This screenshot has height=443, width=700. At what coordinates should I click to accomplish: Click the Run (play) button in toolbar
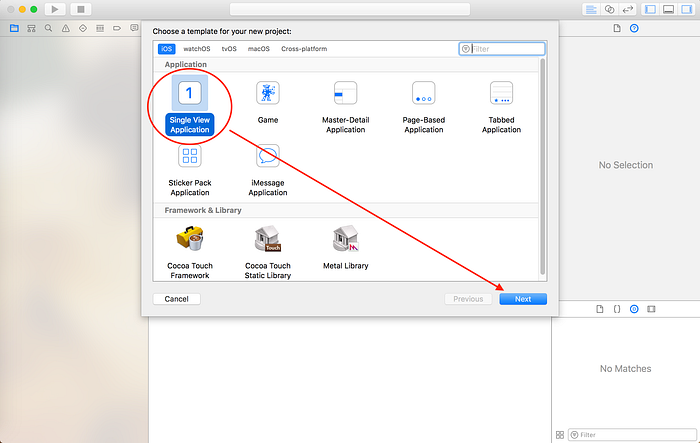point(55,9)
